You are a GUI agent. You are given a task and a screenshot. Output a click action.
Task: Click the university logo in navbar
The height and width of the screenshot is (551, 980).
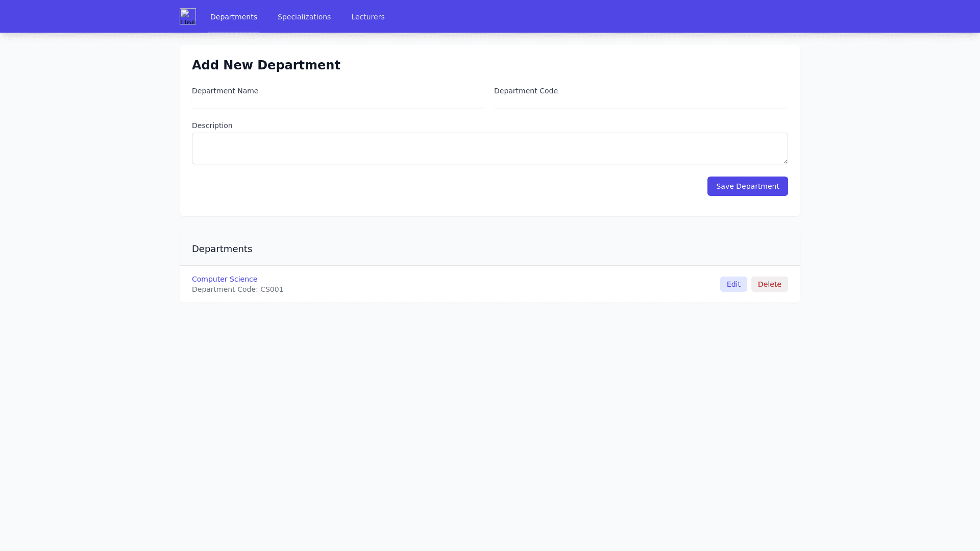[187, 16]
